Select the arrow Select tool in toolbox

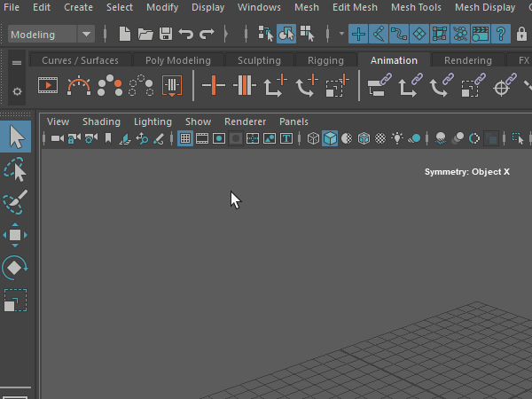tap(16, 137)
